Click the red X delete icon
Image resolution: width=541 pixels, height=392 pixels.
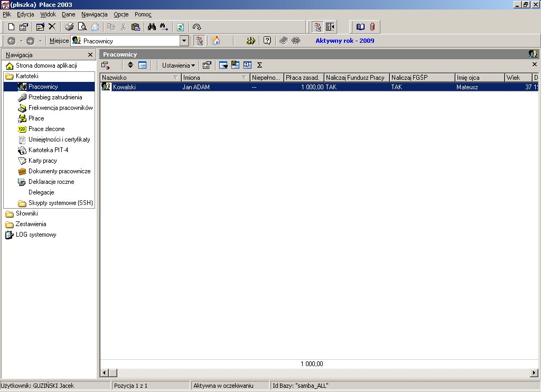pyautogui.click(x=52, y=27)
